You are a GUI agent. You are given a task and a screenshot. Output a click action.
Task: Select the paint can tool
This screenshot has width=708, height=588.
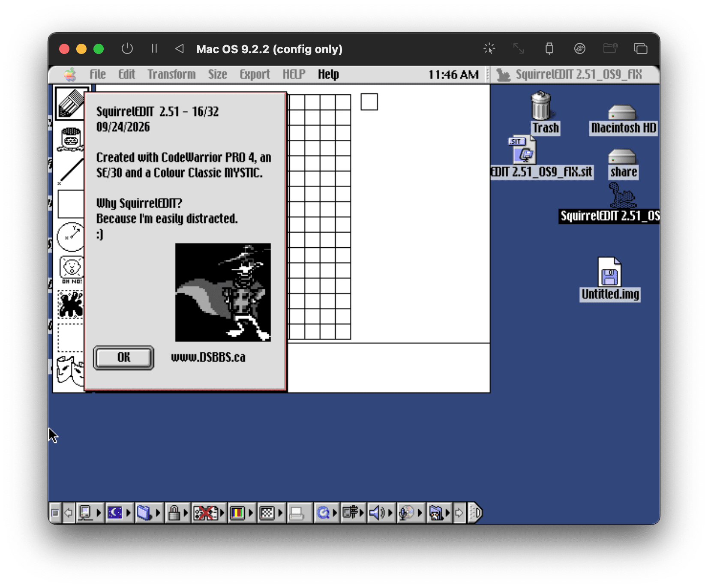point(71,139)
